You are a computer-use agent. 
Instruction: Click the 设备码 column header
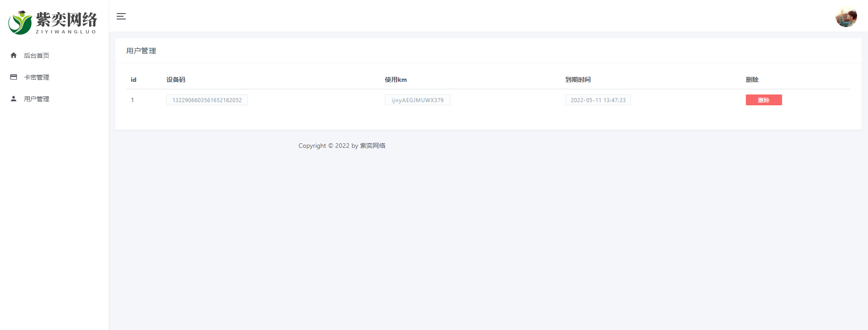[175, 80]
